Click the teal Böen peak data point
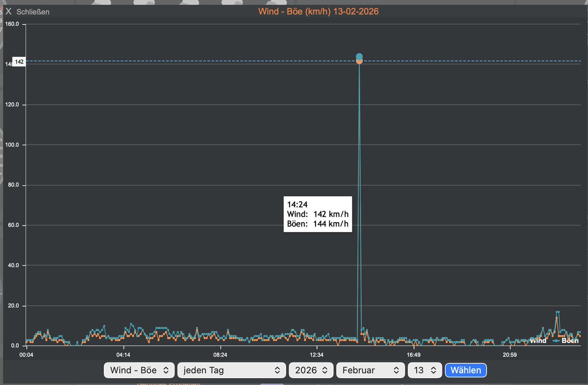The image size is (588, 385). click(359, 56)
